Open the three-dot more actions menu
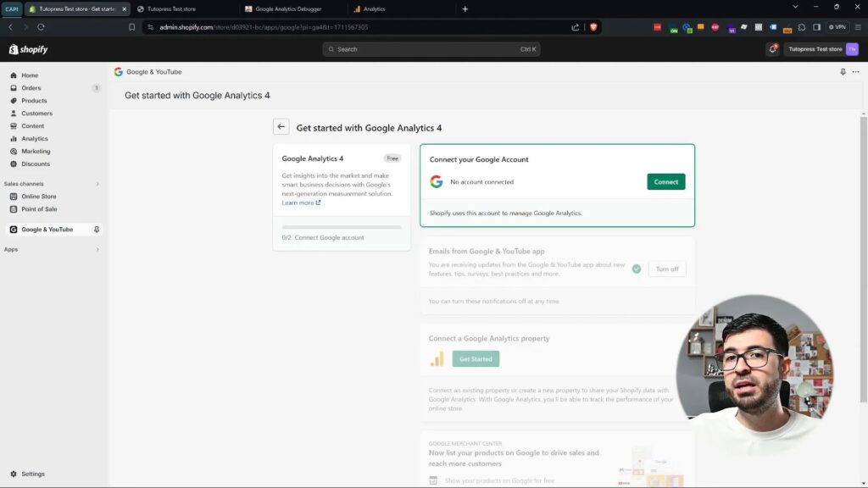This screenshot has width=868, height=488. point(856,72)
